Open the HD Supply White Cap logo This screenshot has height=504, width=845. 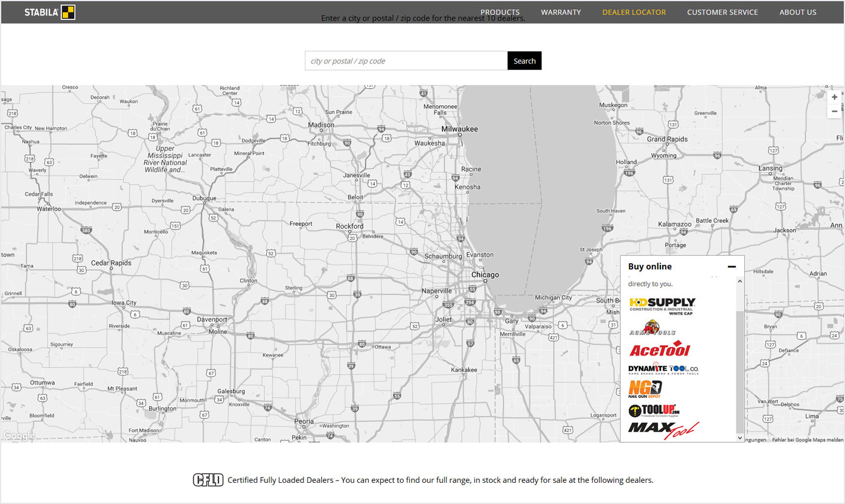pos(662,306)
